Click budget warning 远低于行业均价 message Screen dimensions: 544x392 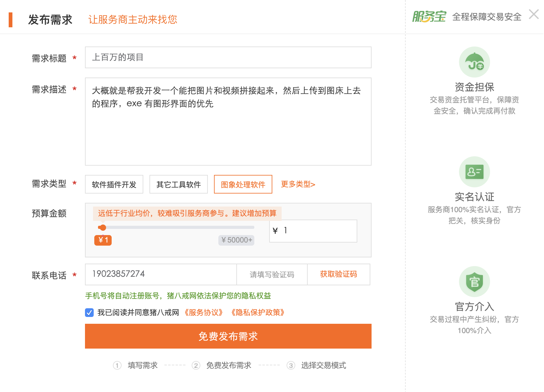click(x=187, y=213)
